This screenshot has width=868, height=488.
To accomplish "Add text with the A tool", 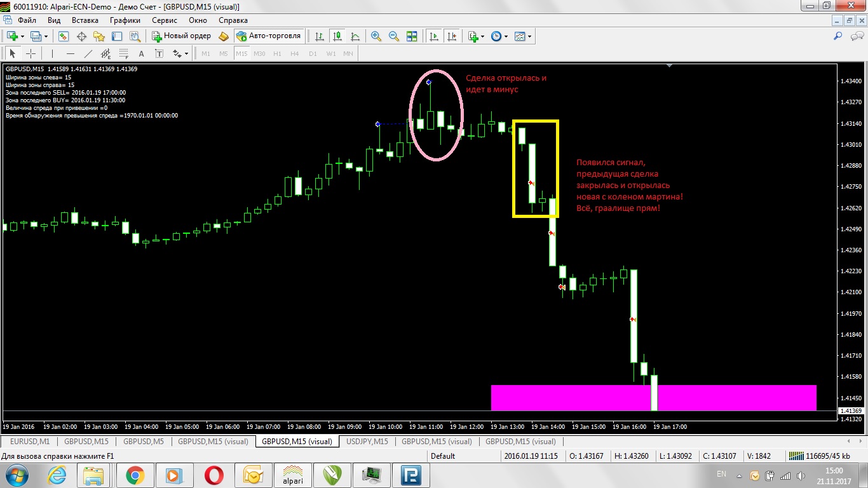I will [x=141, y=53].
